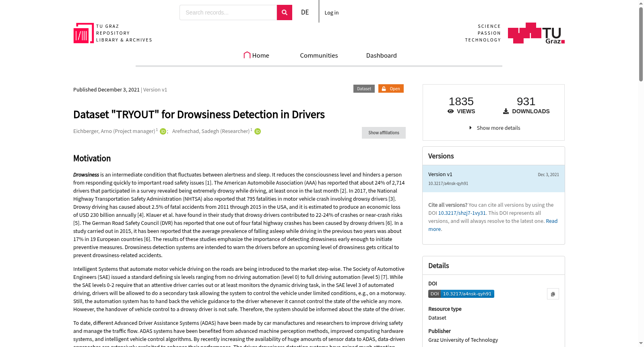
Task: Select Version v1 in Versions panel
Action: (x=493, y=179)
